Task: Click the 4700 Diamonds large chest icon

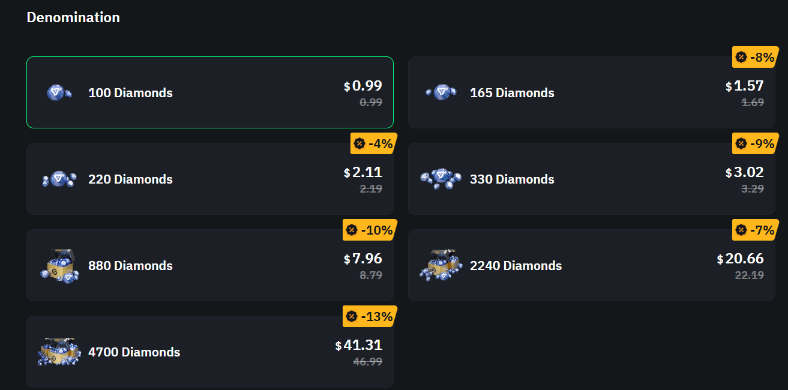Action: (59, 352)
